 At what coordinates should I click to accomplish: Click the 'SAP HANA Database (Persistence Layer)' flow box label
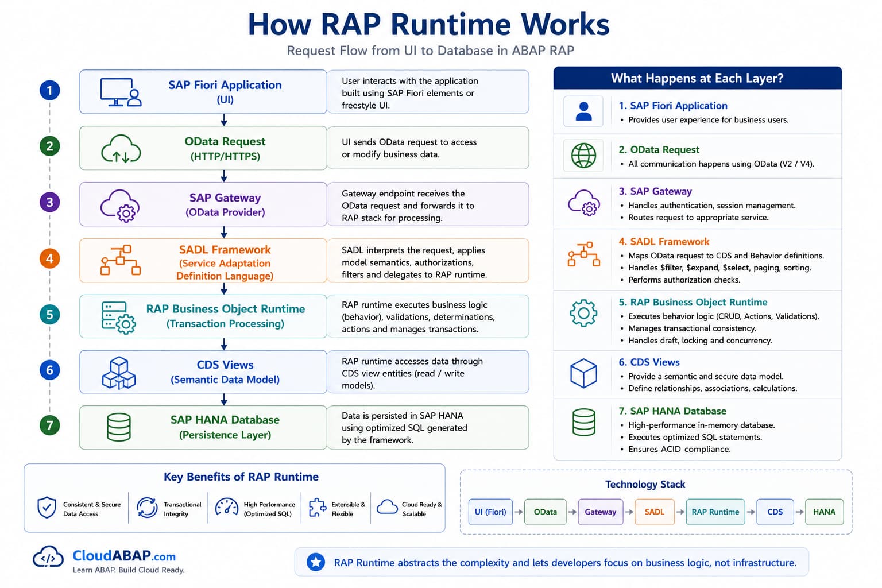pos(225,427)
